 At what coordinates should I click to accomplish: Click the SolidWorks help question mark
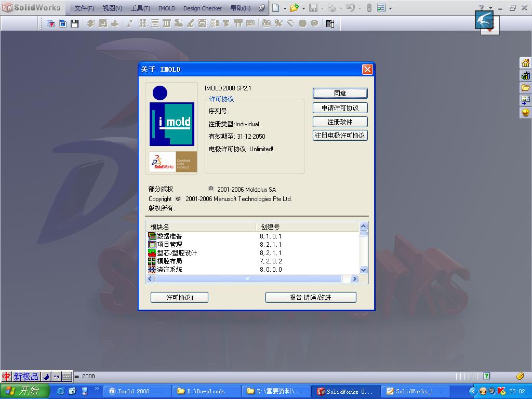(482, 7)
